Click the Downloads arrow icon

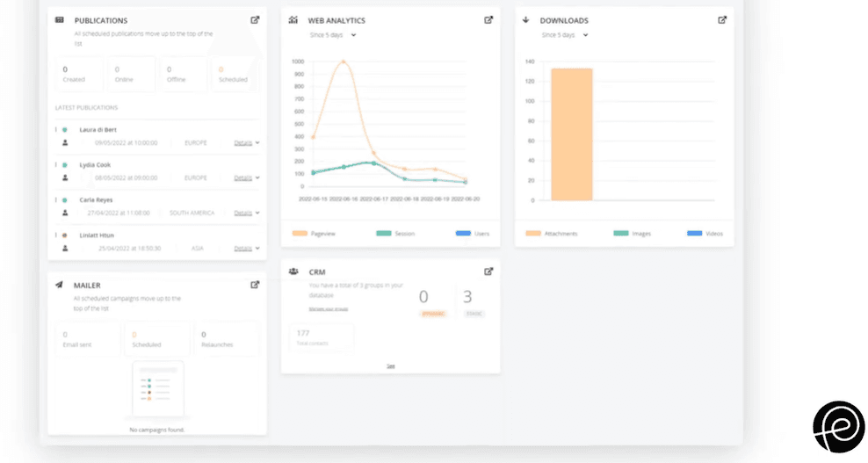[526, 20]
